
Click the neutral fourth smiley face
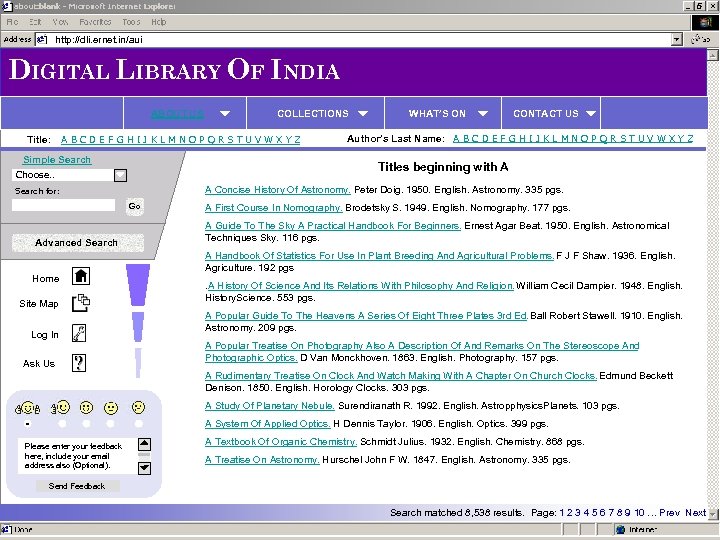coord(111,407)
